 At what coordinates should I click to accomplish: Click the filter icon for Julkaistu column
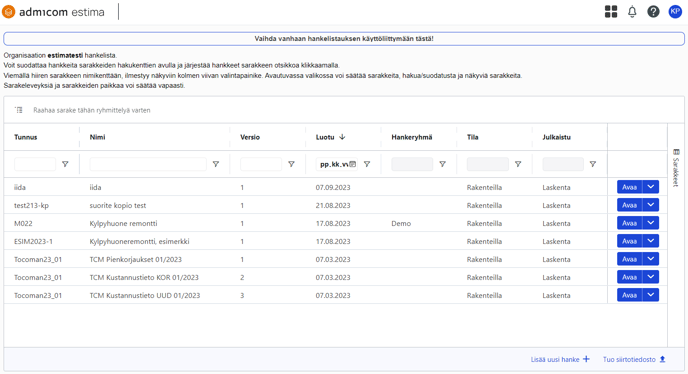click(x=593, y=164)
